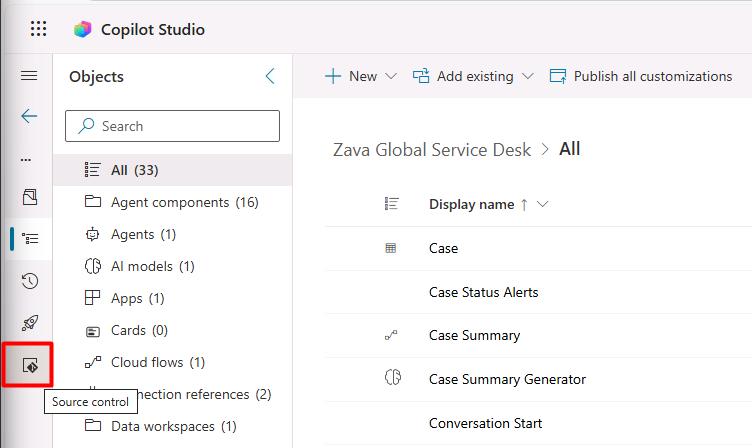This screenshot has height=448, width=752.
Task: Select the Objects list icon in sidebar
Action: [x=30, y=238]
